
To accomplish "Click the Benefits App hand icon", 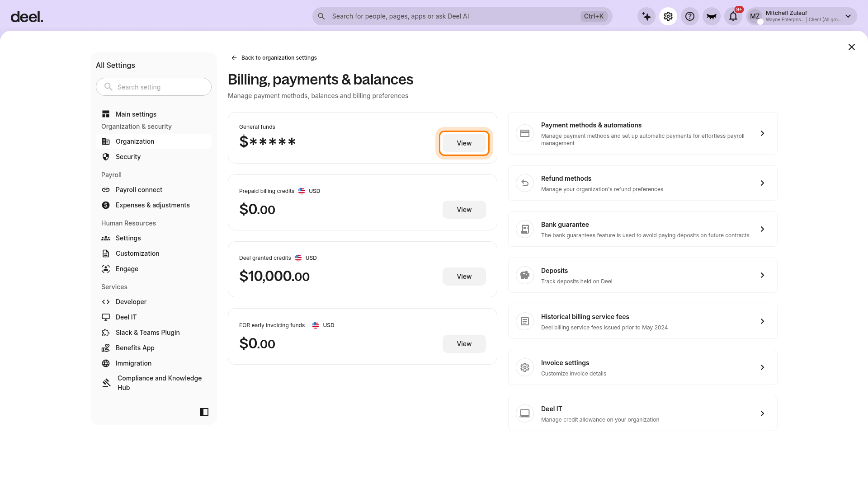I will tap(106, 348).
